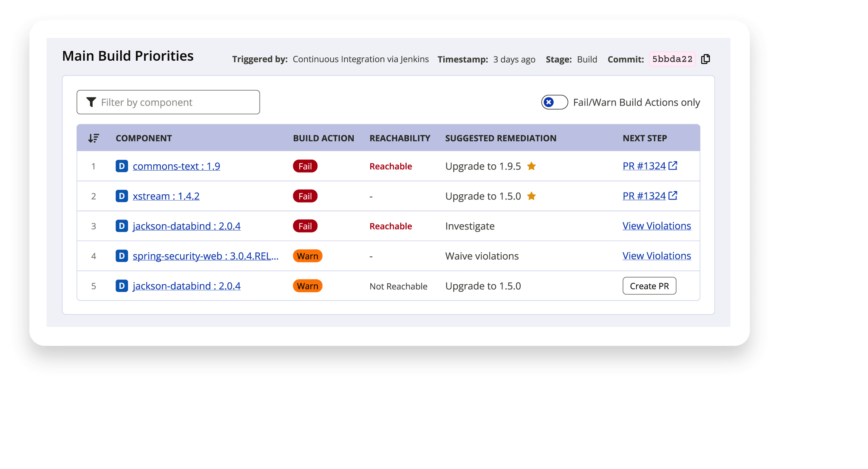The width and height of the screenshot is (868, 469).
Task: Click the filter funnel icon in the search box
Action: [x=92, y=102]
